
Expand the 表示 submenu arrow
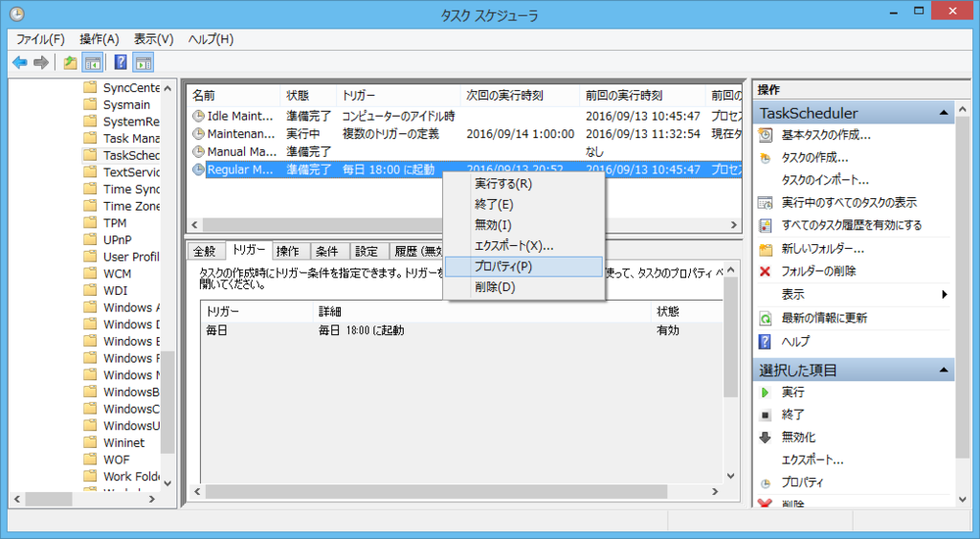click(x=945, y=295)
